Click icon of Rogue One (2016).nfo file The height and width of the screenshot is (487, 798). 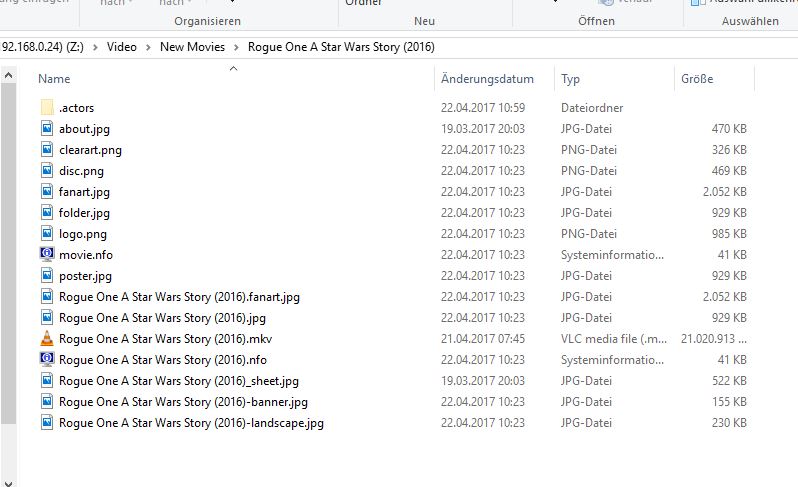(x=47, y=359)
